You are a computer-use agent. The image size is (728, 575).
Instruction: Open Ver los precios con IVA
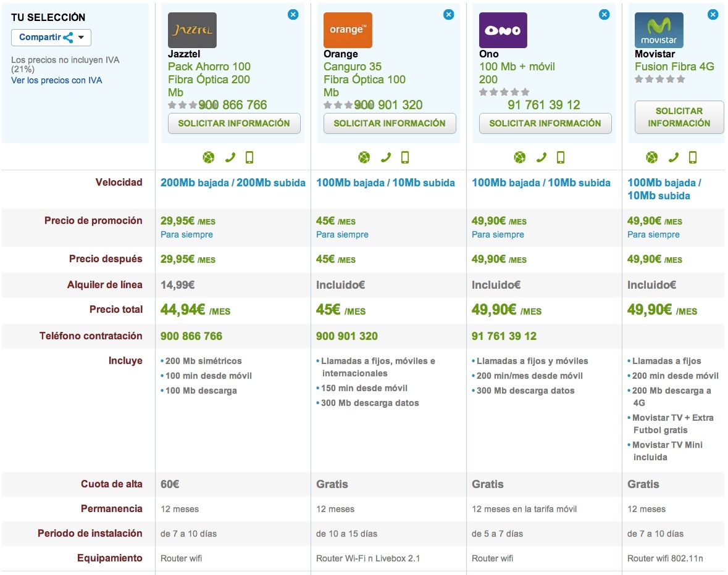pyautogui.click(x=57, y=80)
